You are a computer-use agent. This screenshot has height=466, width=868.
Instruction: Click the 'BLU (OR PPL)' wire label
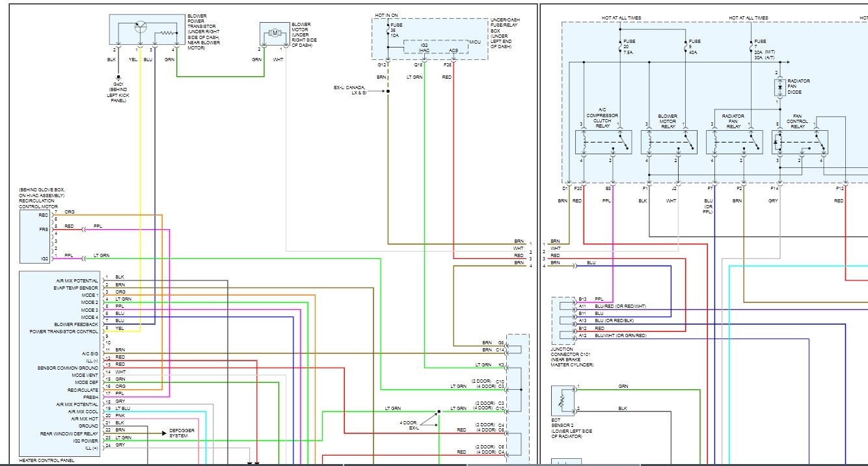tap(708, 206)
